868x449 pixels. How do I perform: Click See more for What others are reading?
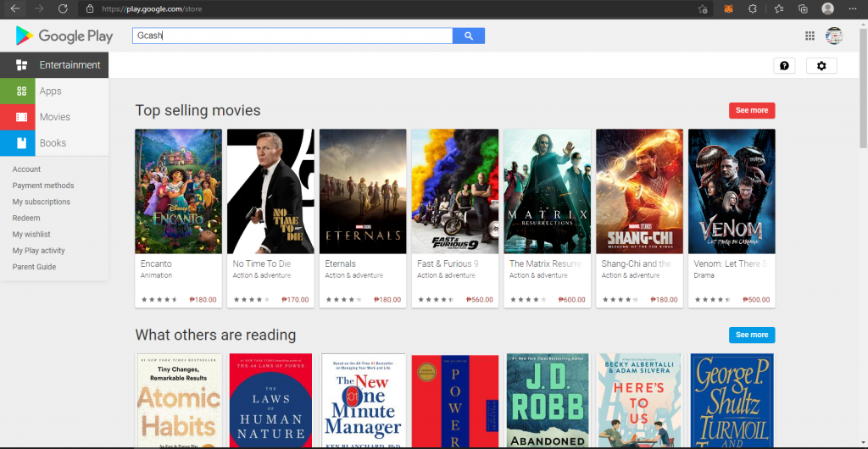(x=752, y=335)
